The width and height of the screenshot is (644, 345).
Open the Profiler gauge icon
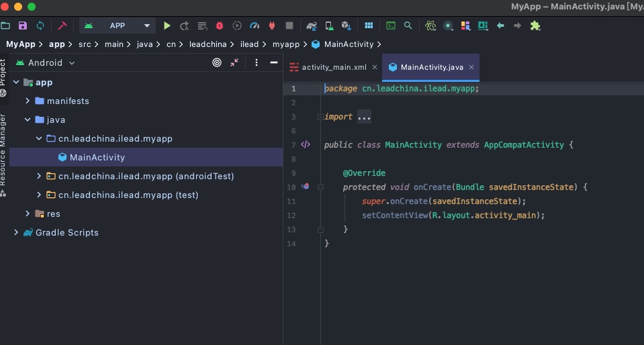coord(255,26)
